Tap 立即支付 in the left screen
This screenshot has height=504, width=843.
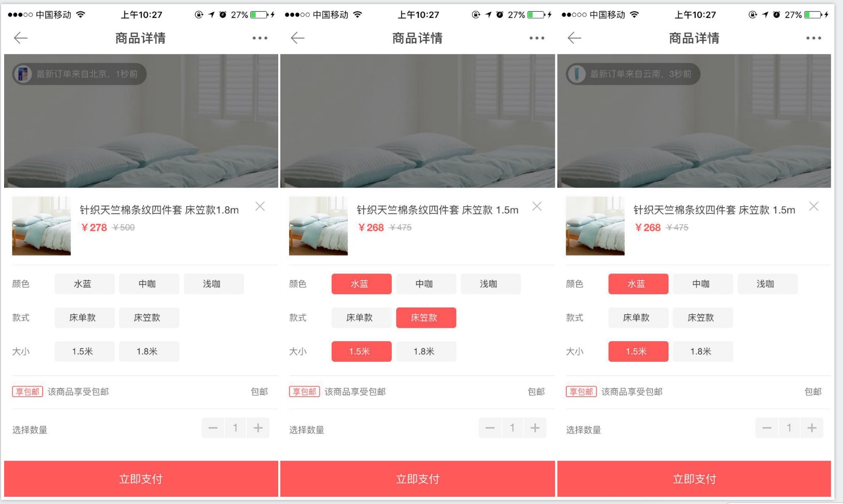click(141, 479)
